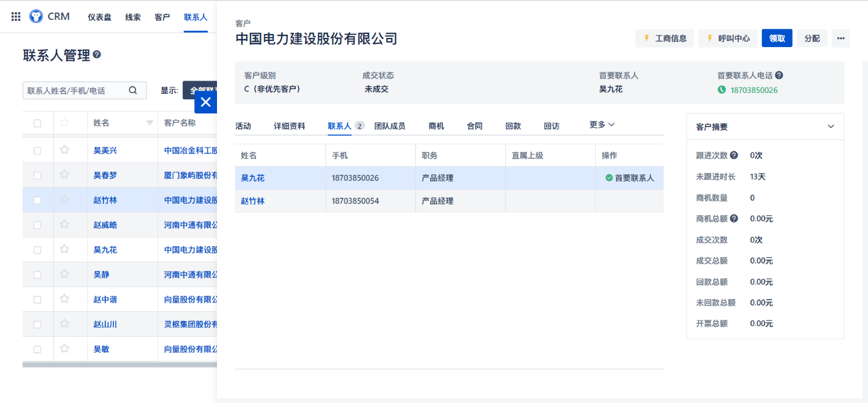Screen dimensions: 868x403
Task: Collapse the 客户摘要 panel chevron
Action: coord(831,126)
